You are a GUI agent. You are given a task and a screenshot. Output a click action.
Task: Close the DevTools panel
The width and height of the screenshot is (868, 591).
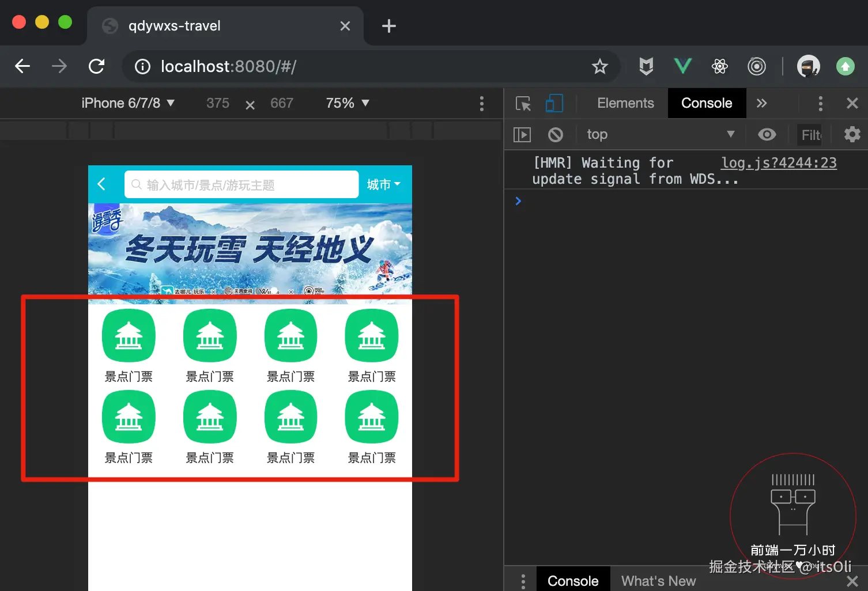(x=852, y=103)
